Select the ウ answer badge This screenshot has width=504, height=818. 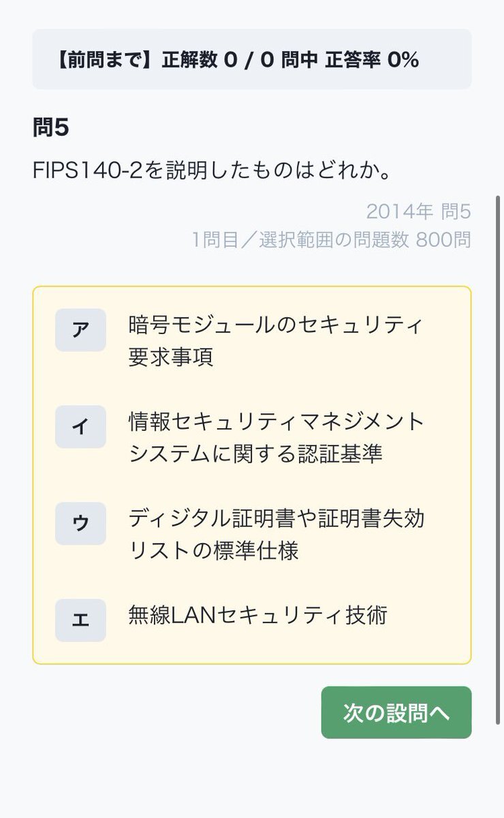point(80,524)
